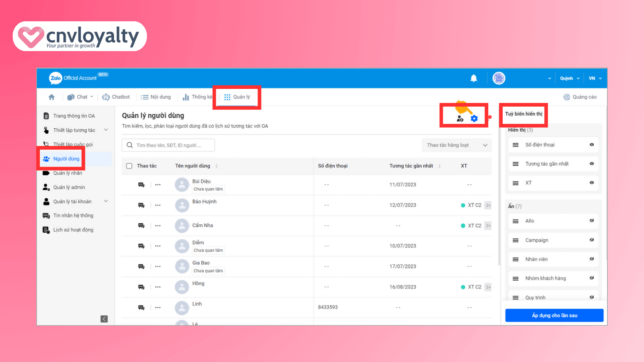Click the Áp dụng cho lần sau button
644x362 pixels.
pyautogui.click(x=554, y=315)
